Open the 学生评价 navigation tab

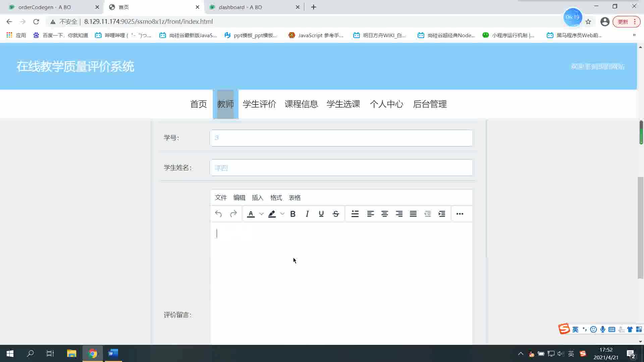259,104
